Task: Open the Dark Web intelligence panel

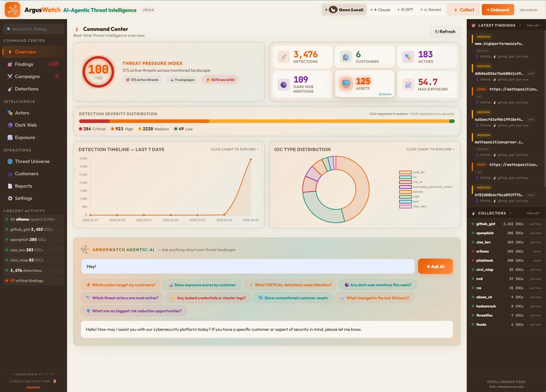Action: point(25,125)
